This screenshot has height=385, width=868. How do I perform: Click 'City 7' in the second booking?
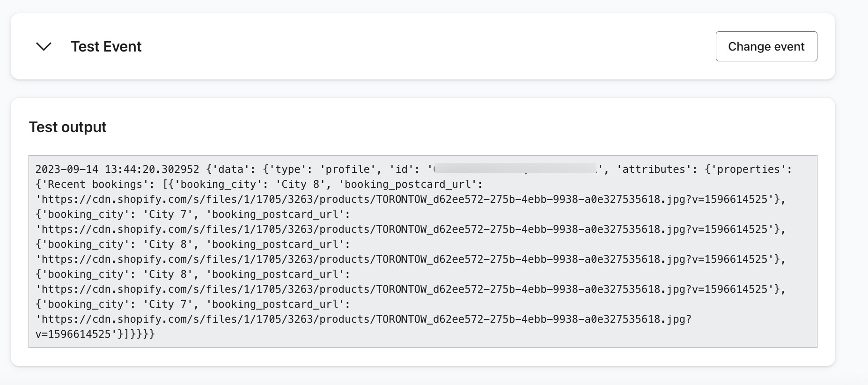coord(168,215)
